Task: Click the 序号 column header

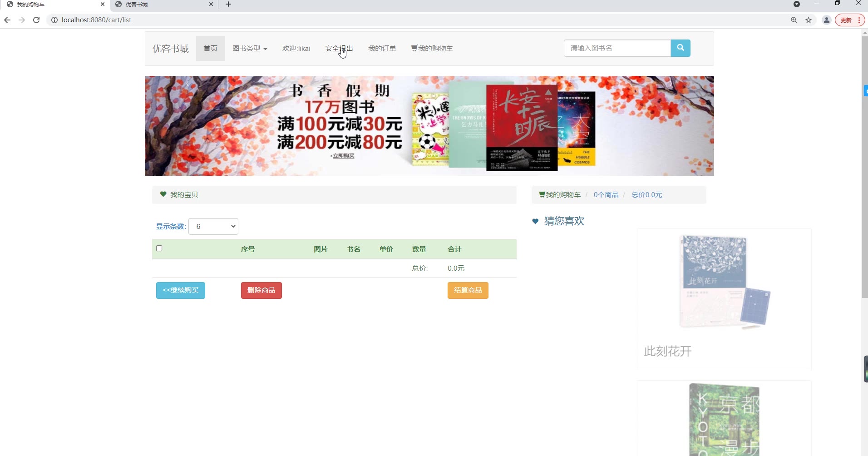Action: (x=248, y=249)
